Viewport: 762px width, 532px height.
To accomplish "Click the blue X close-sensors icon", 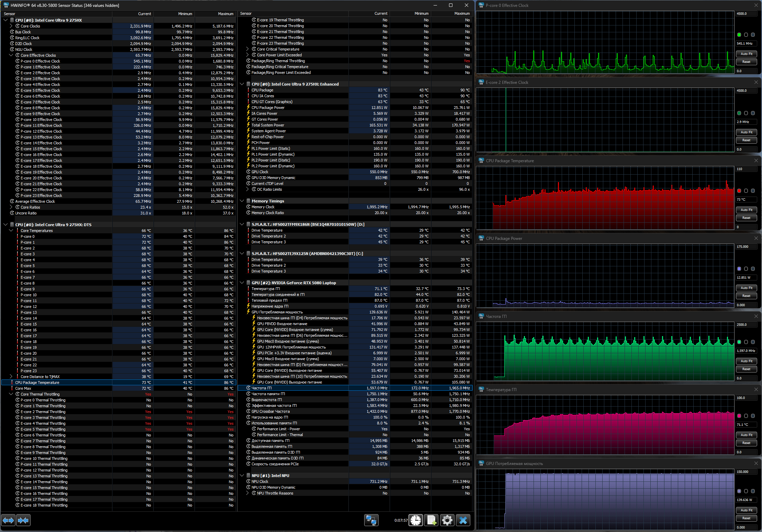I will tap(463, 520).
